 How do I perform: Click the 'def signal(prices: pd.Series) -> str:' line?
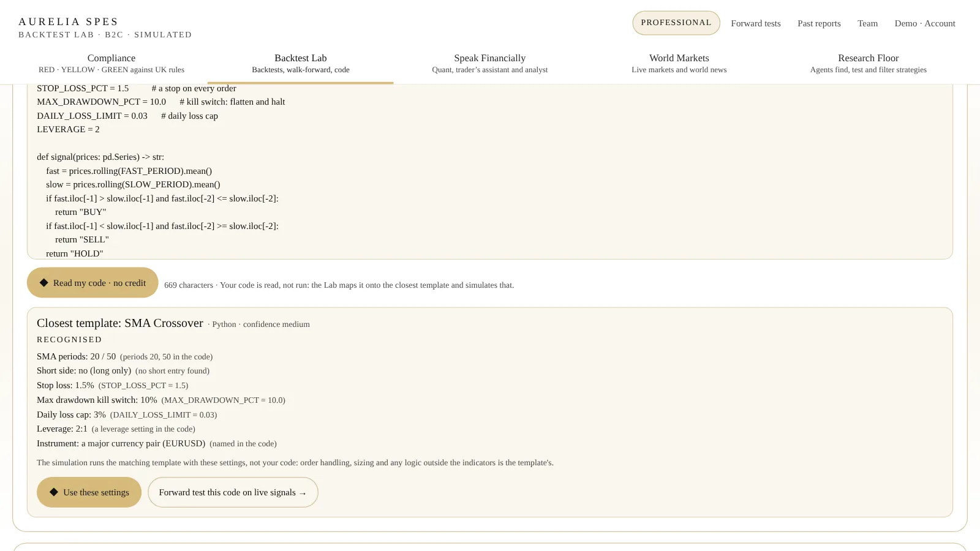pos(100,157)
